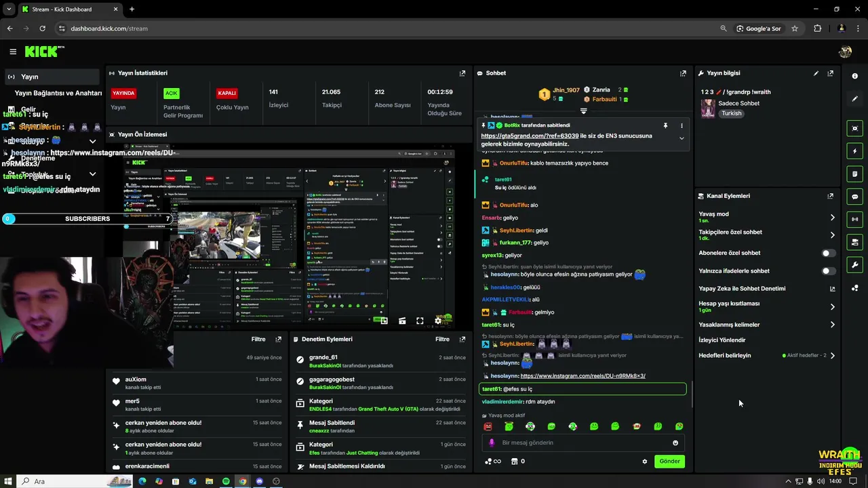Pop out the activity feed panel beside its Filtre
The height and width of the screenshot is (488, 868).
click(x=278, y=339)
